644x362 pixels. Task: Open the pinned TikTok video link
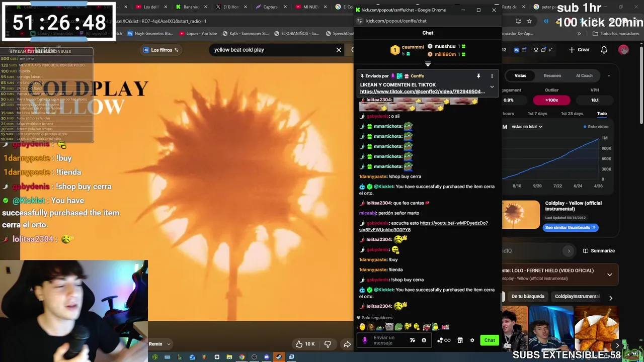[x=422, y=92]
